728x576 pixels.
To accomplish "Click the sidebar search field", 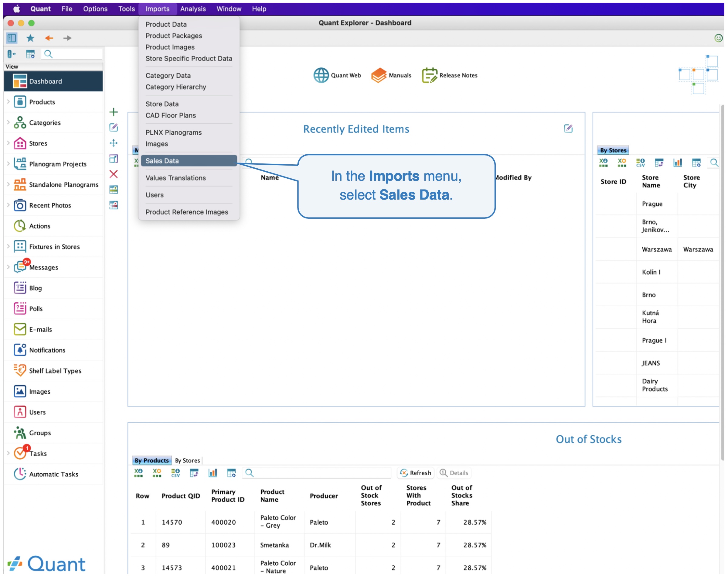I will point(72,54).
